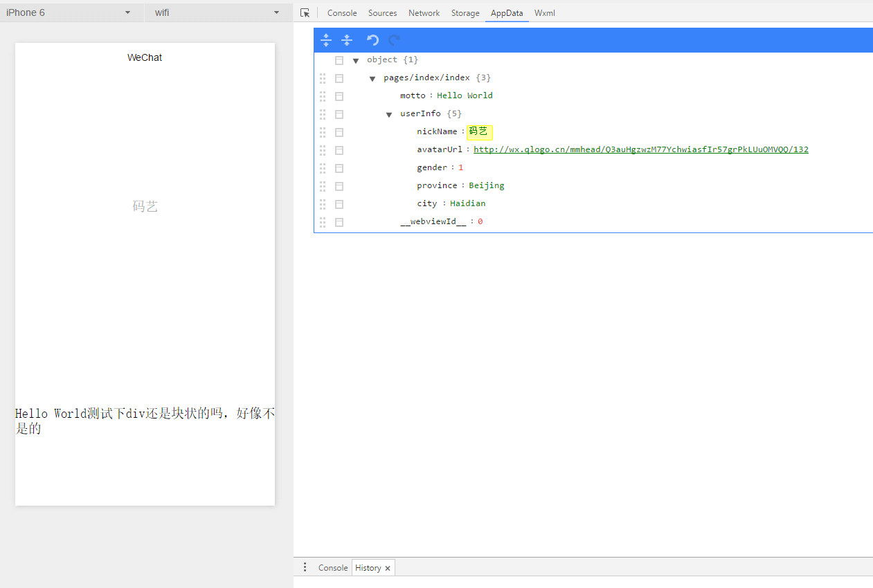
Task: Tick the checkbox next to __webviewId__
Action: coord(339,222)
